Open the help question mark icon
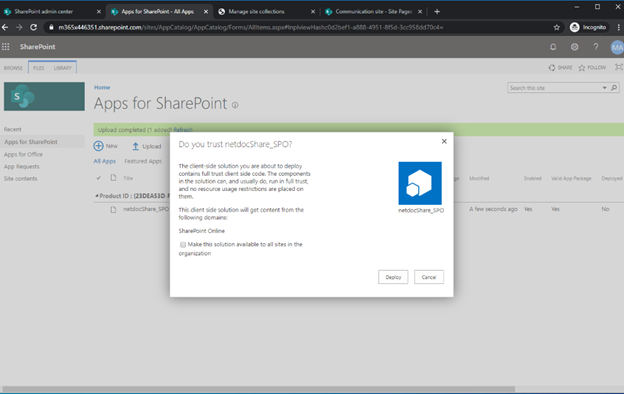 tap(596, 47)
